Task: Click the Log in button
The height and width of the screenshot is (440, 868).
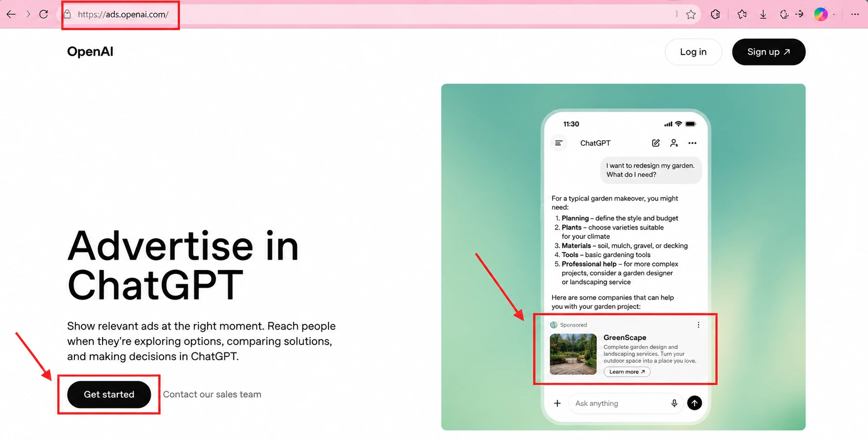Action: [693, 52]
